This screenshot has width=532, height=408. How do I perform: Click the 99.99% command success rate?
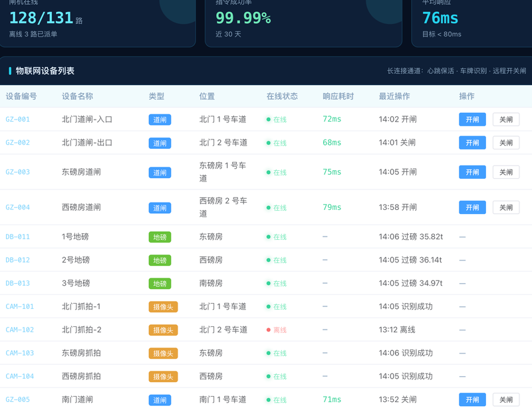click(243, 18)
